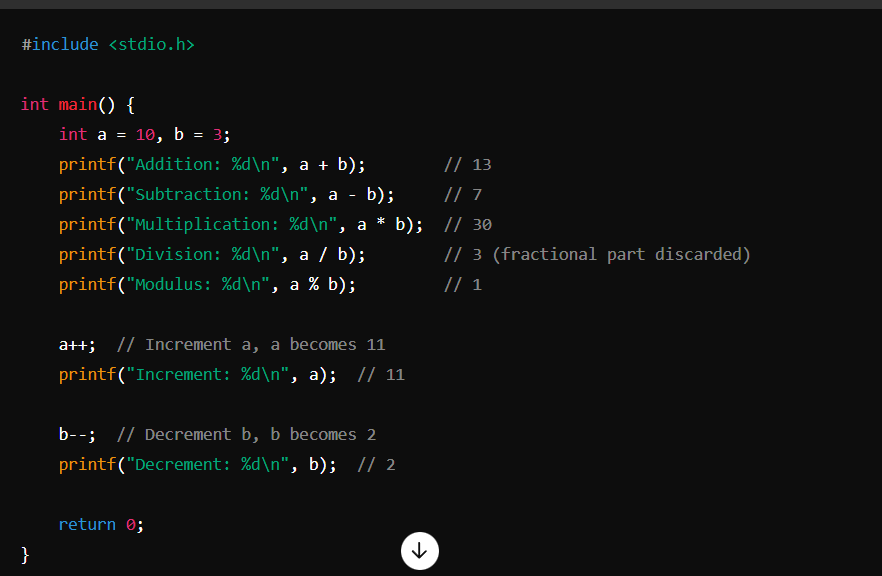Image resolution: width=882 pixels, height=576 pixels.
Task: Click the printf "Subtraction: %d\n" statement
Action: tap(227, 195)
